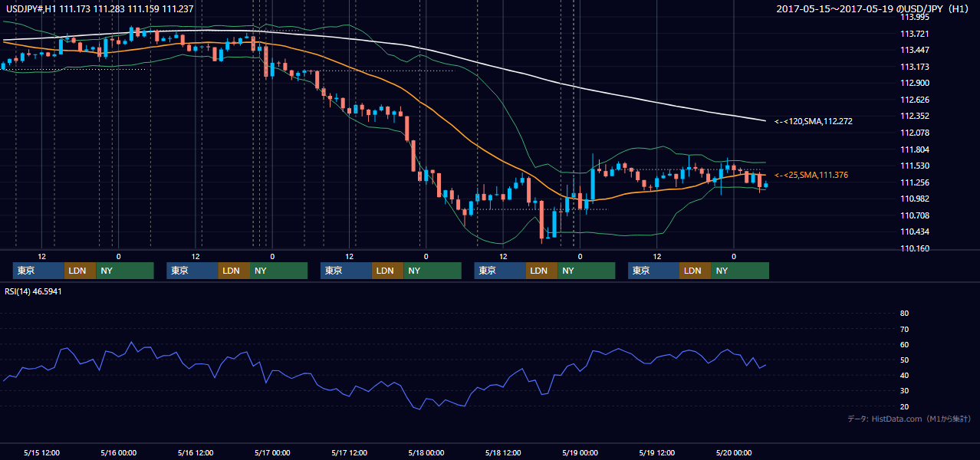Image resolution: width=980 pixels, height=460 pixels.
Task: Select the <-<120,SMA,112.272 label
Action: [x=814, y=121]
